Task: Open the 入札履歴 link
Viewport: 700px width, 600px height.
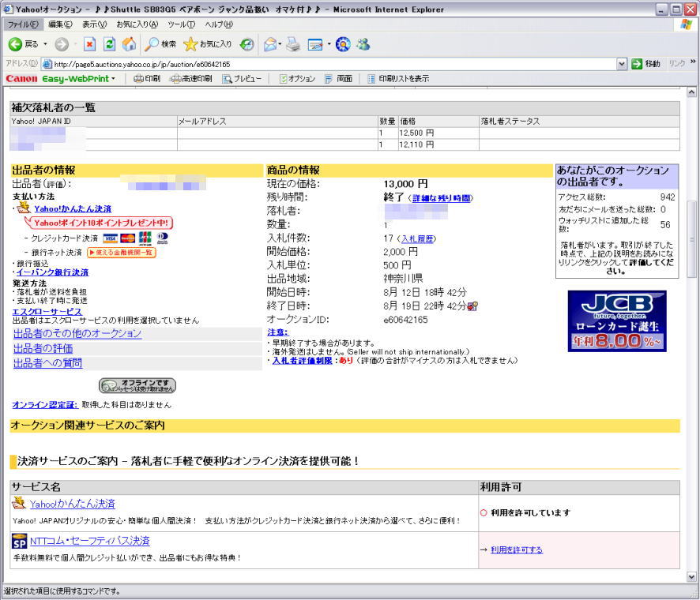Action: coord(417,239)
